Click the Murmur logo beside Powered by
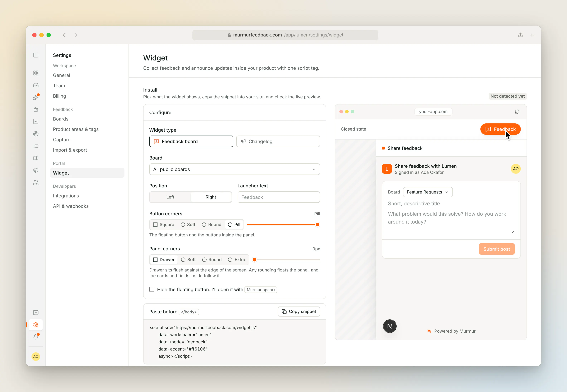The image size is (567, 392). [429, 331]
